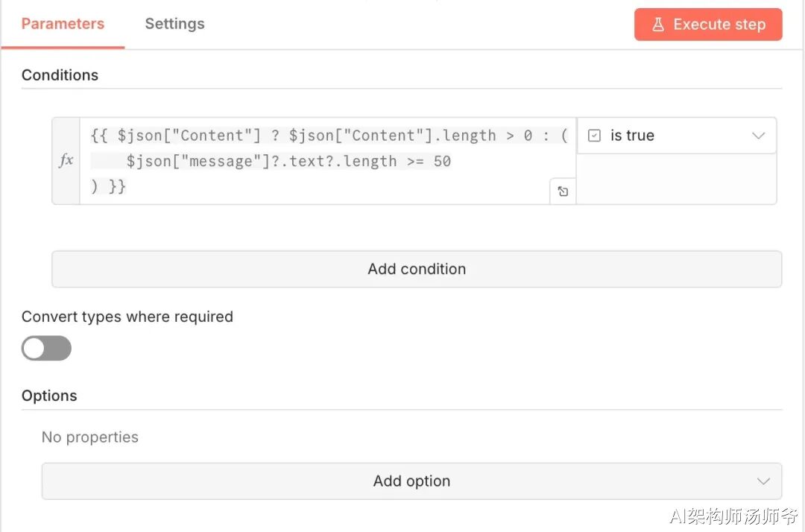Click the boolean type icon beside "is true"

(x=594, y=136)
